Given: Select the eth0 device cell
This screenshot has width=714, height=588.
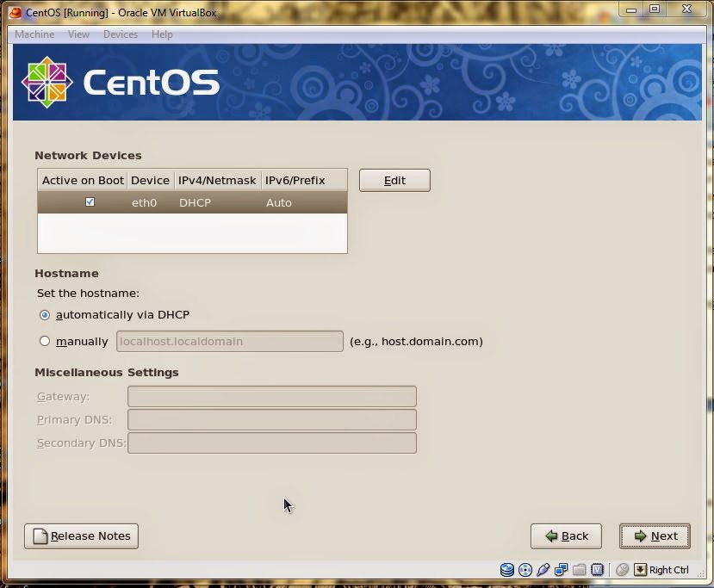Looking at the screenshot, I should coord(145,203).
